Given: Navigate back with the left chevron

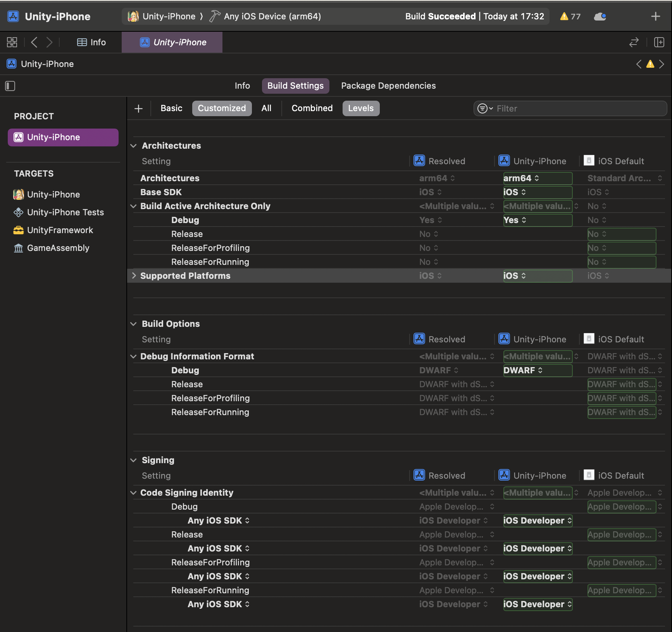Looking at the screenshot, I should (x=34, y=42).
